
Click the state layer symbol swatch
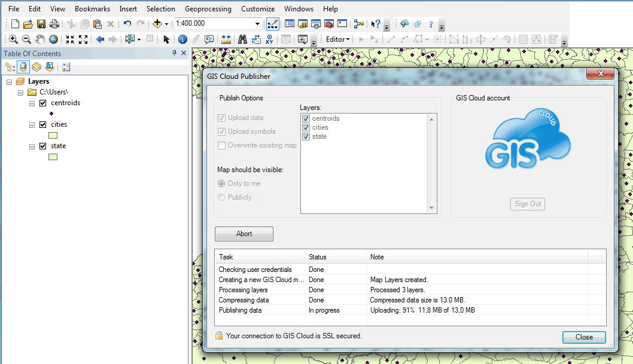click(x=53, y=157)
